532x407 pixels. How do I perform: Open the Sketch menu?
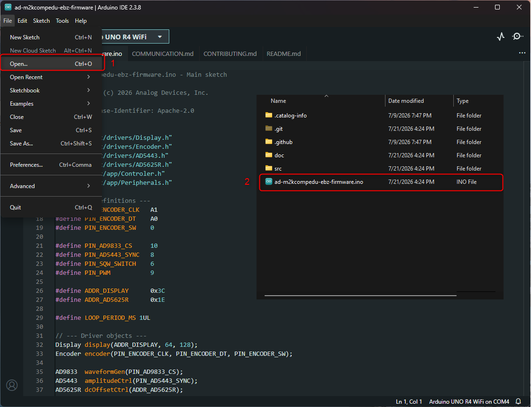pos(41,21)
